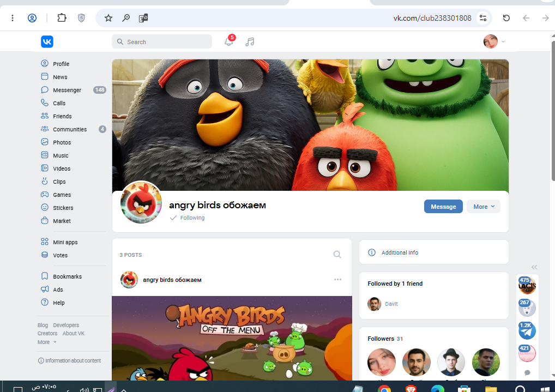Go back to previous page
Image resolution: width=555 pixels, height=392 pixels.
click(x=526, y=17)
